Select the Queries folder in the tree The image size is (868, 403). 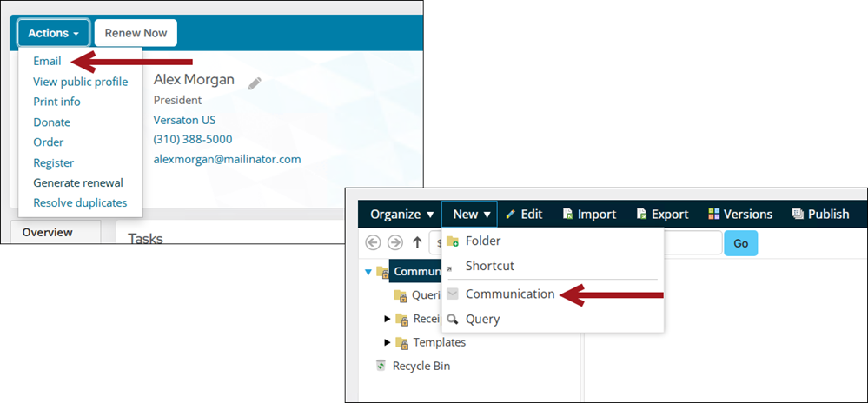427,295
